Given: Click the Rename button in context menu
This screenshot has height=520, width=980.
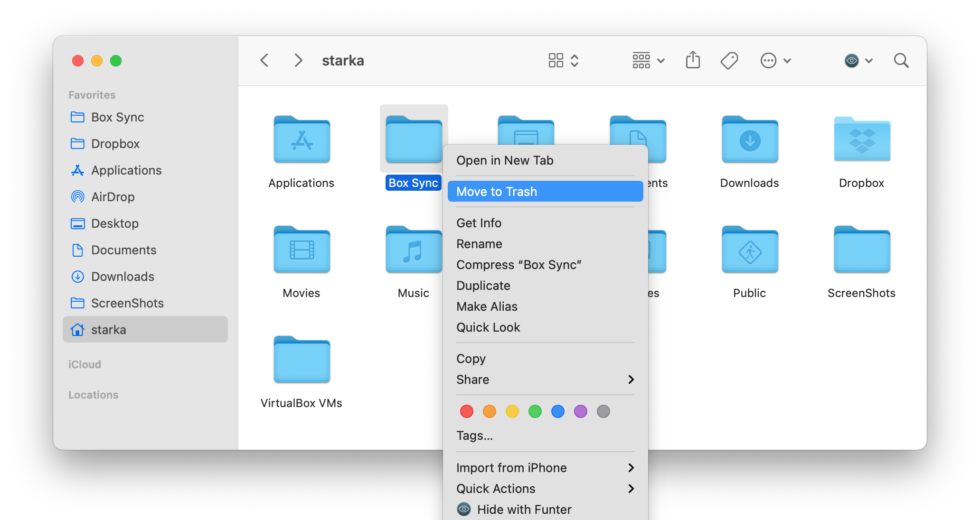Looking at the screenshot, I should click(480, 243).
